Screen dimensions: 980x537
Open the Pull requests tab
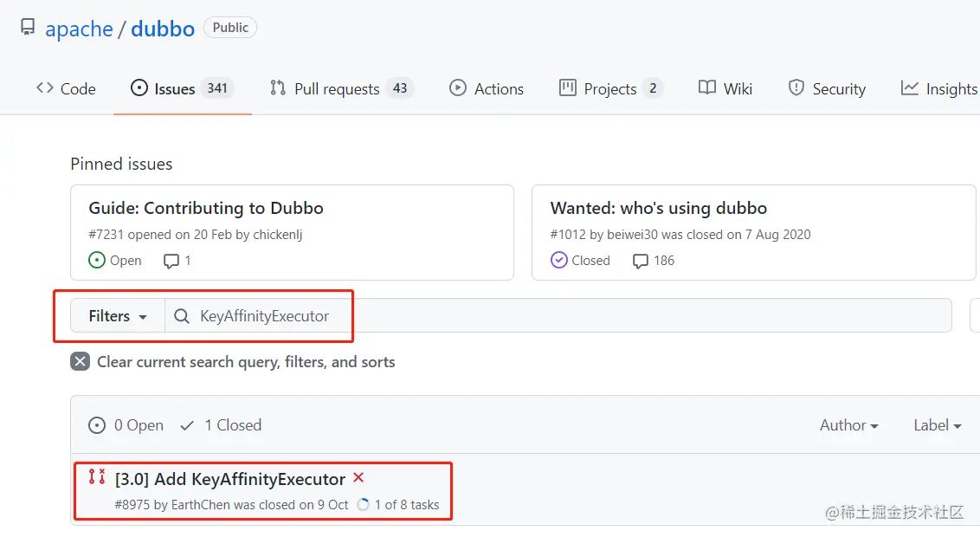click(341, 88)
